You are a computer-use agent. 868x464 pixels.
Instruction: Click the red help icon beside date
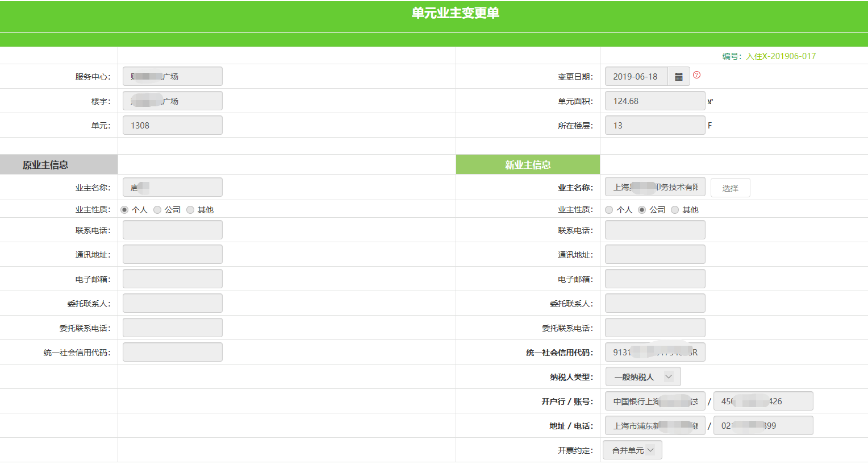[697, 75]
